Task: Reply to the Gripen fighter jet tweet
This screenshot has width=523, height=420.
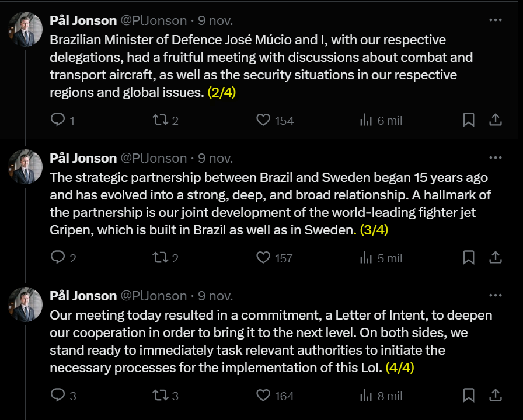Action: coord(58,258)
